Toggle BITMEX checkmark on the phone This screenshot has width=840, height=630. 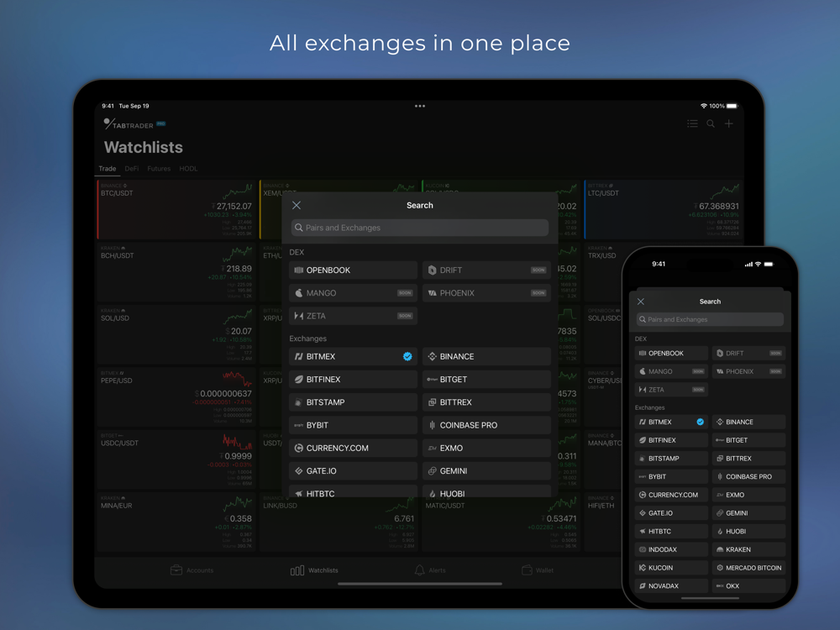pyautogui.click(x=701, y=422)
